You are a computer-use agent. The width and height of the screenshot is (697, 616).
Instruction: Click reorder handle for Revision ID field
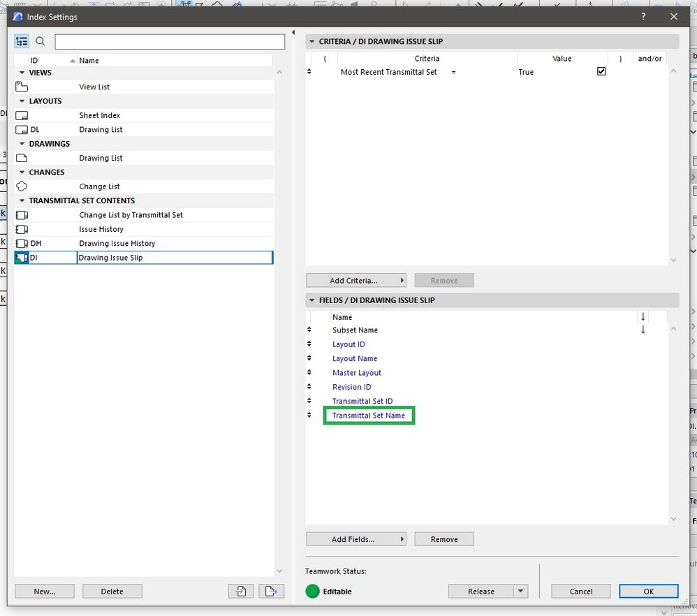309,387
